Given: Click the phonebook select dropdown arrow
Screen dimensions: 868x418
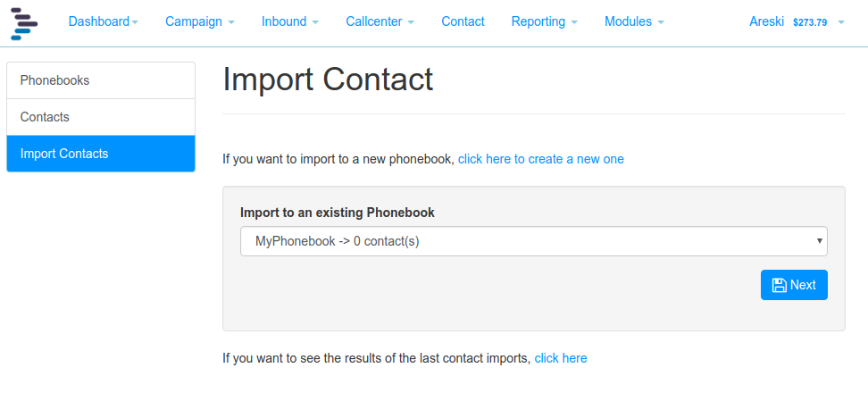Looking at the screenshot, I should (x=819, y=241).
